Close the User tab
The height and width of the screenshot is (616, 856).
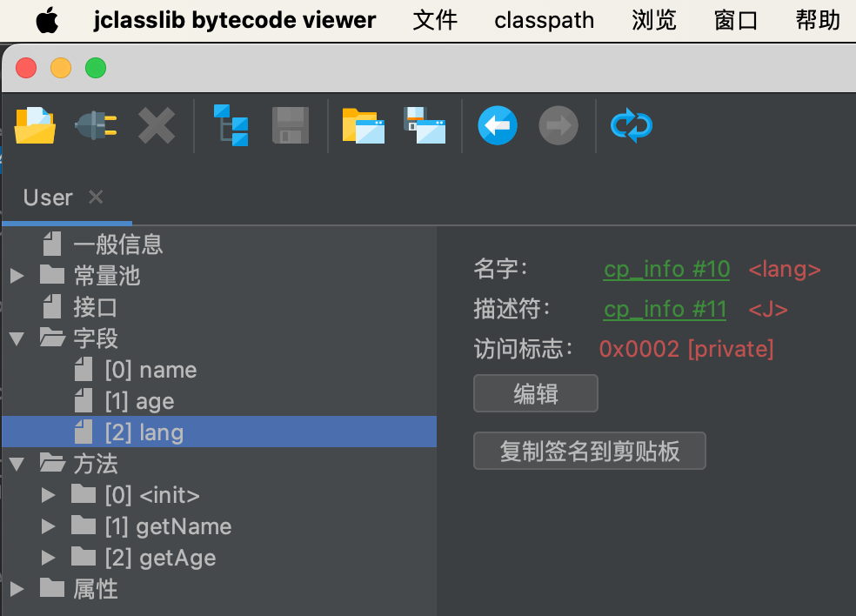(96, 198)
